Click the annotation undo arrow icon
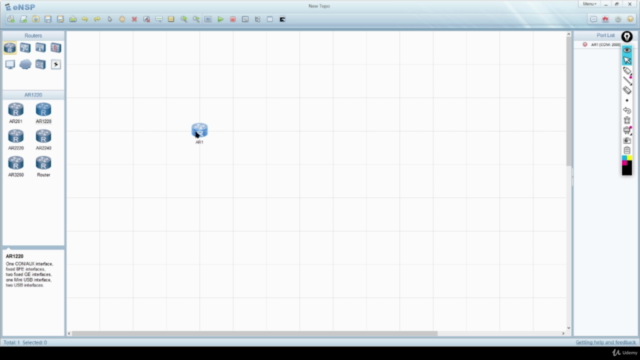Image resolution: width=640 pixels, height=360 pixels. pyautogui.click(x=627, y=110)
